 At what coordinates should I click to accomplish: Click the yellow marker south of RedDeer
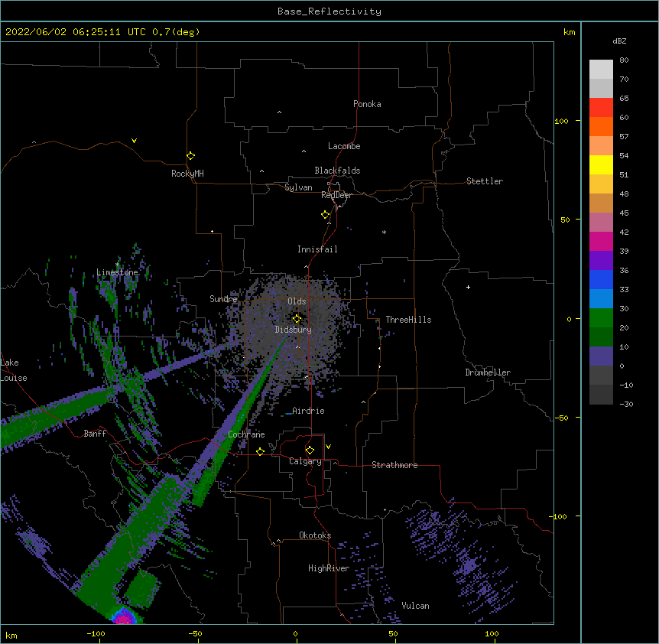(x=326, y=214)
